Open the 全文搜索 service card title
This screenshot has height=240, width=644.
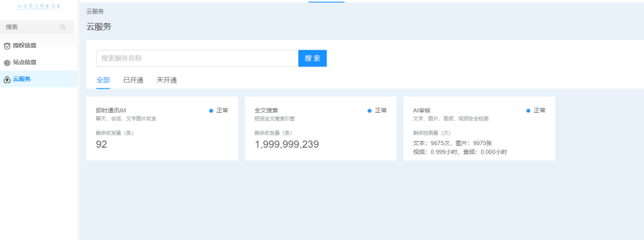coord(266,110)
